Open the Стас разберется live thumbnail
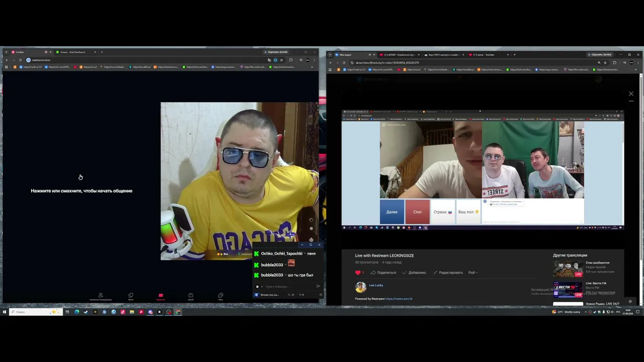 tap(568, 269)
